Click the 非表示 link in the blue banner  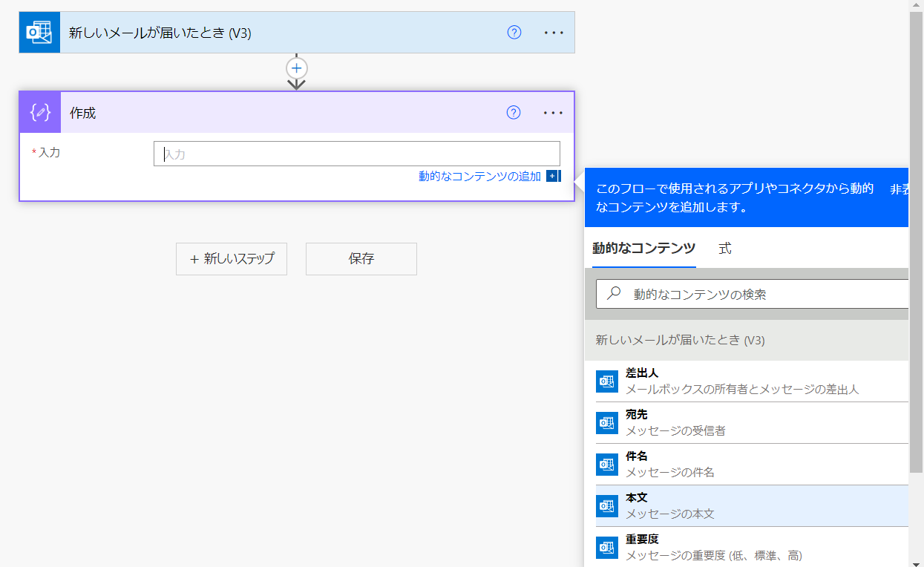point(900,189)
